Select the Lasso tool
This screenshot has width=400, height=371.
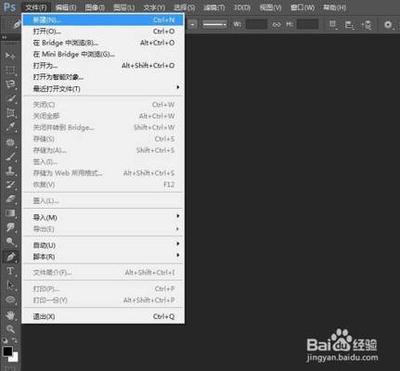pos(10,84)
